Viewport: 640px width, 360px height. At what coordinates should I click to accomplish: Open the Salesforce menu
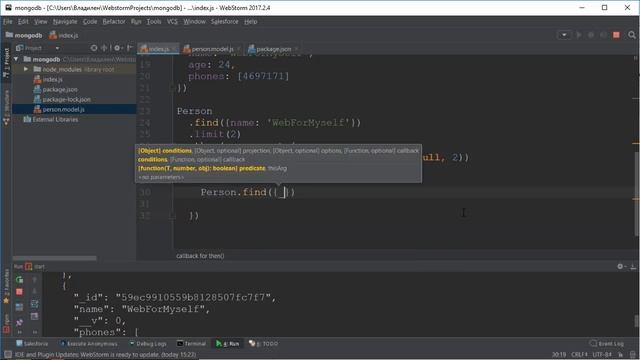(x=224, y=22)
